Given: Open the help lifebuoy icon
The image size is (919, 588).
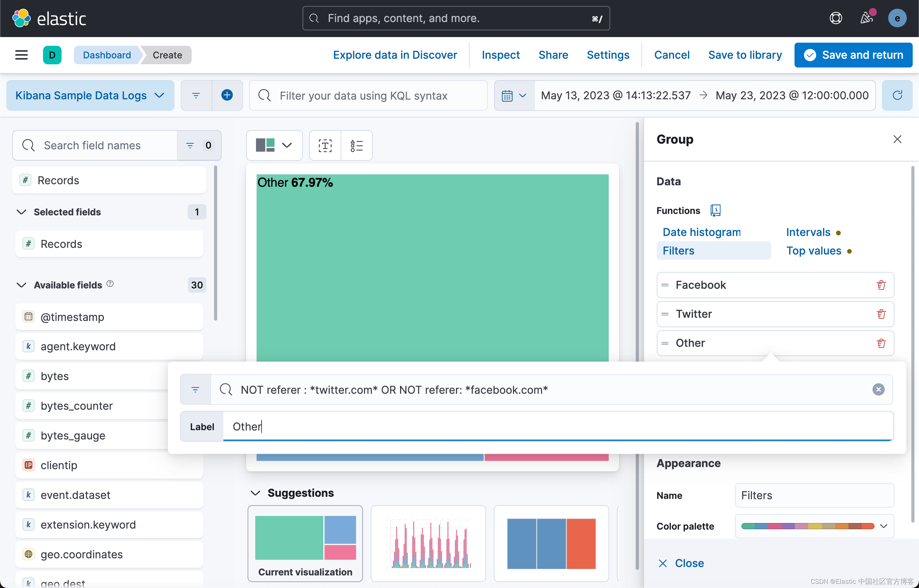Looking at the screenshot, I should click(836, 18).
